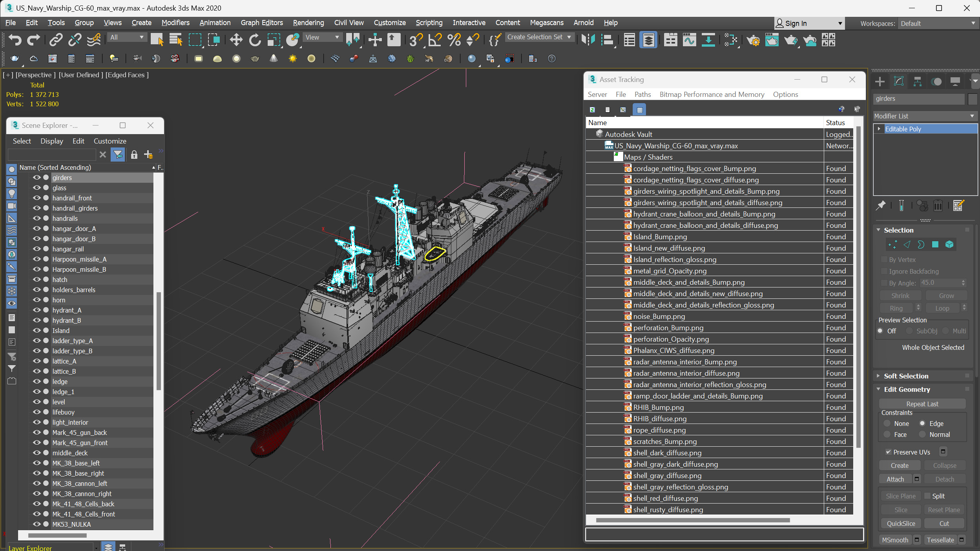Open the Hierarchy panel tab
Screen dimensions: 980x551
pyautogui.click(x=917, y=81)
